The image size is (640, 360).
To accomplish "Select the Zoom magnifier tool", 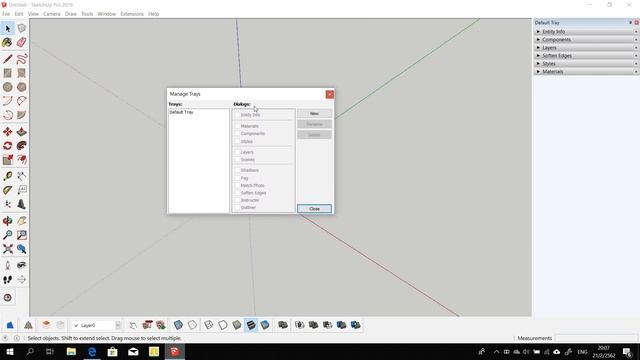I will [x=8, y=235].
